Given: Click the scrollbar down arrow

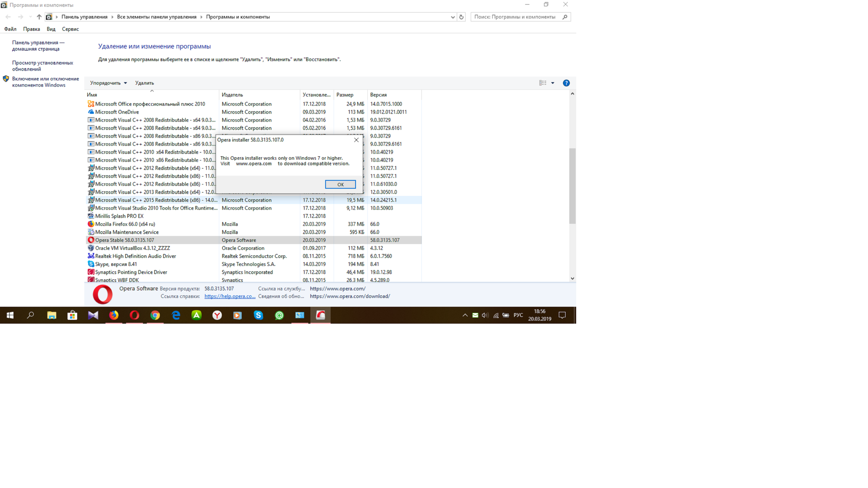Looking at the screenshot, I should 572,278.
